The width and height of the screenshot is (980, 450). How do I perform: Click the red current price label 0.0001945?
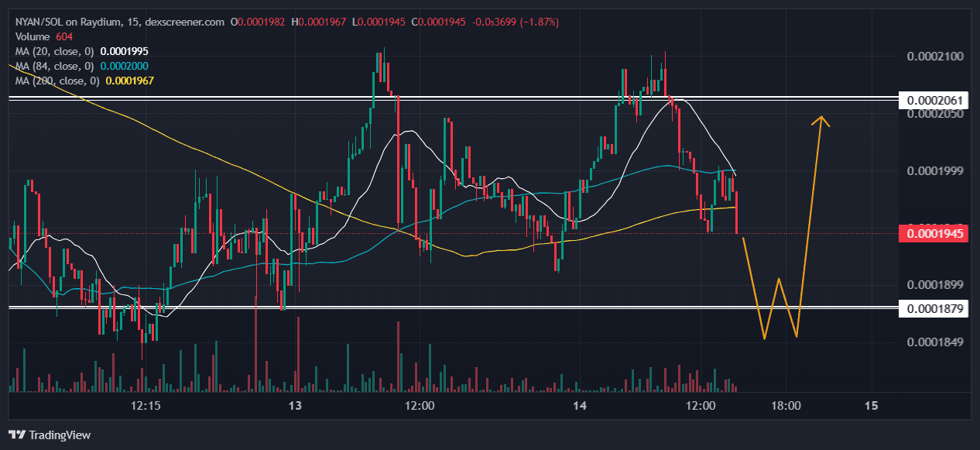click(x=934, y=233)
